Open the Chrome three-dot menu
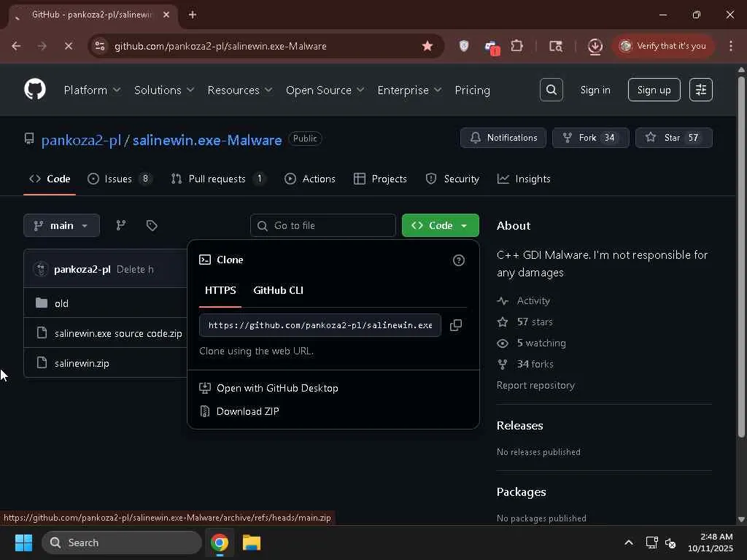Screen dimensions: 747x560 click(731, 46)
